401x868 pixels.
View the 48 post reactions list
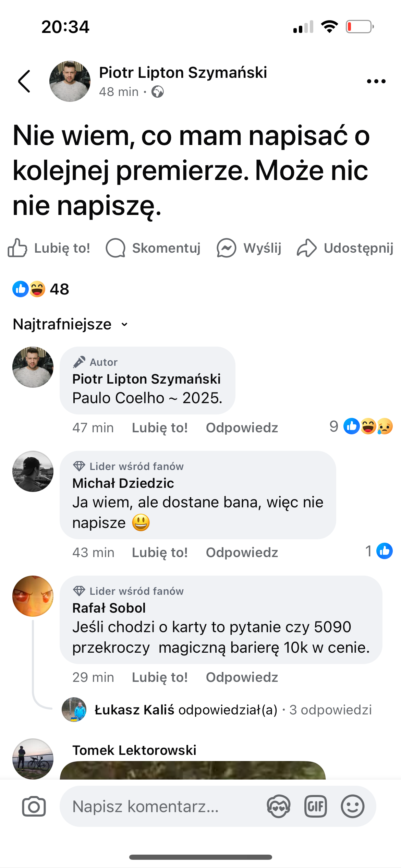pos(41,289)
